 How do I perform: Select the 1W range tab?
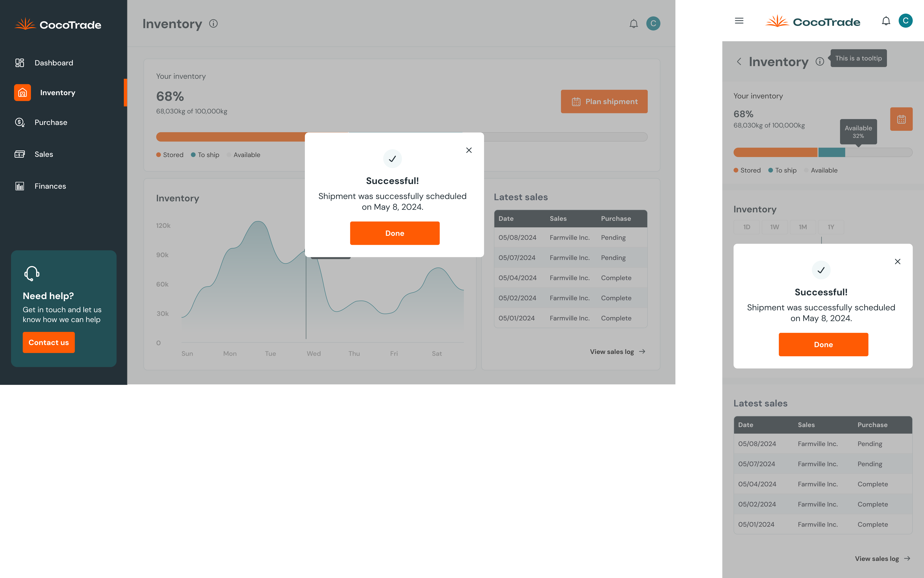coord(775,227)
